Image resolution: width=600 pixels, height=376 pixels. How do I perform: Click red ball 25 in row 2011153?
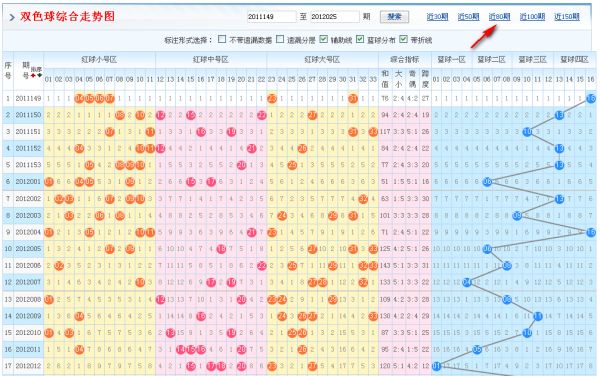click(x=292, y=165)
